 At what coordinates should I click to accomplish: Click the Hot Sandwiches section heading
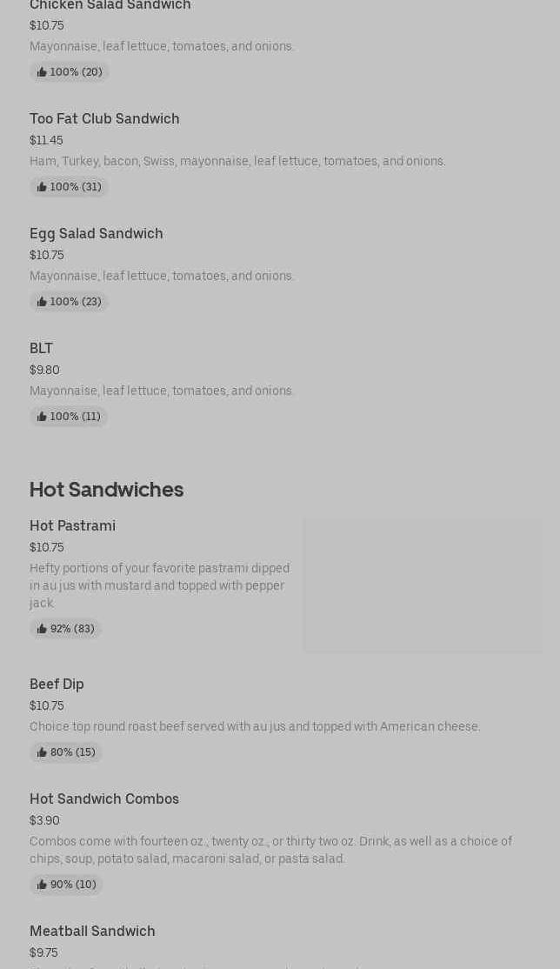coord(107,490)
